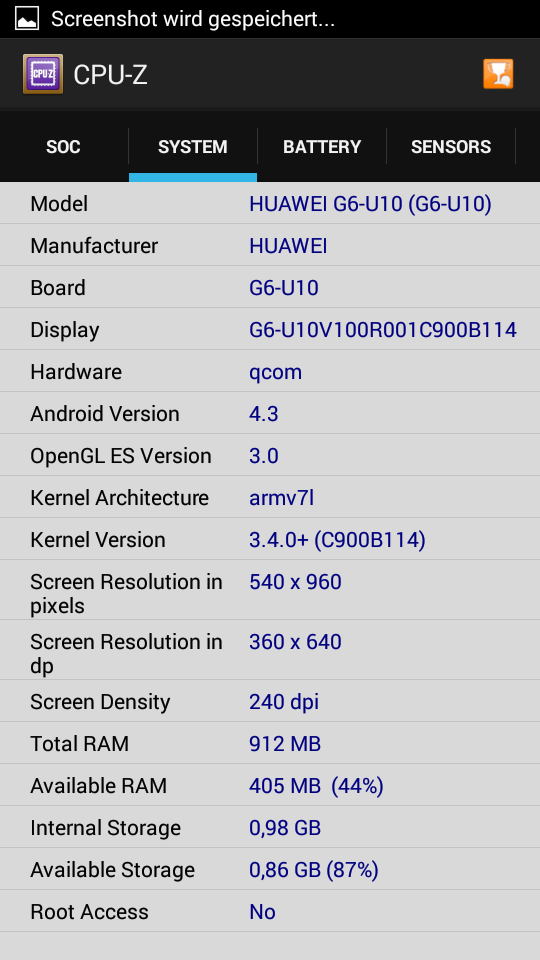Viewport: 540px width, 960px height.
Task: Select the Android Version 4.3 row
Action: pyautogui.click(x=270, y=413)
